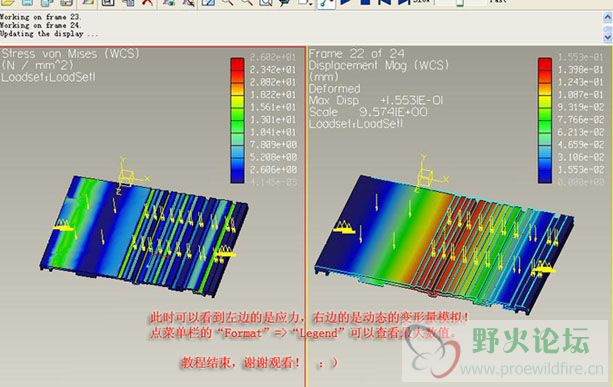
Task: Click the colorful edit result window icon
Action: coord(88,2)
